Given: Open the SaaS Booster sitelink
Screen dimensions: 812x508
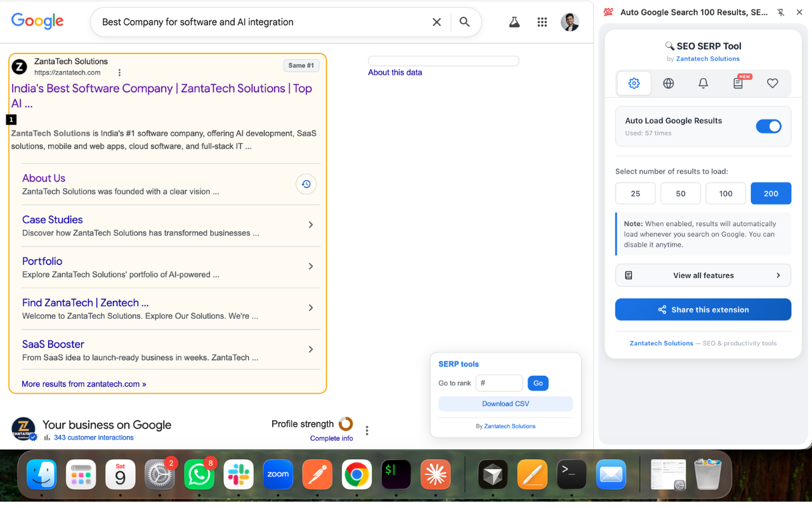Looking at the screenshot, I should pyautogui.click(x=53, y=344).
